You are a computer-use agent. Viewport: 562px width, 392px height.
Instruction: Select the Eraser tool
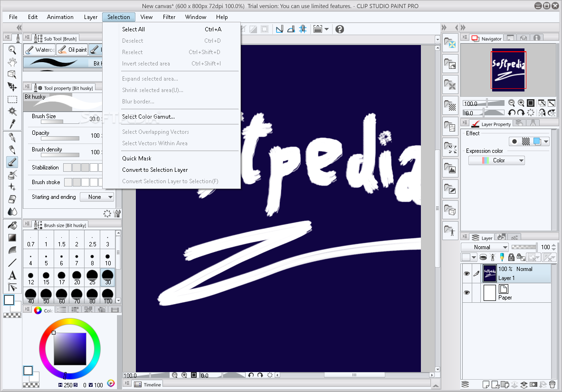point(12,199)
